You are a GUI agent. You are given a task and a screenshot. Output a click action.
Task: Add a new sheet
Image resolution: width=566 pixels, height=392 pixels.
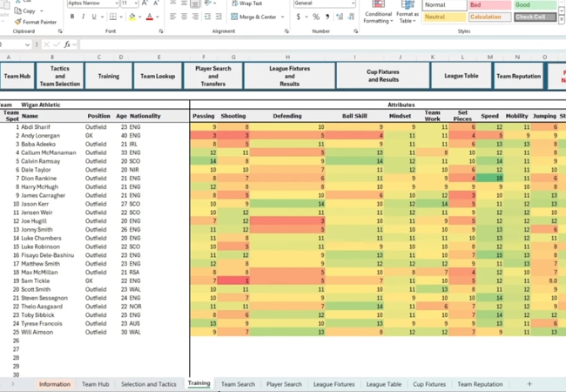[529, 384]
